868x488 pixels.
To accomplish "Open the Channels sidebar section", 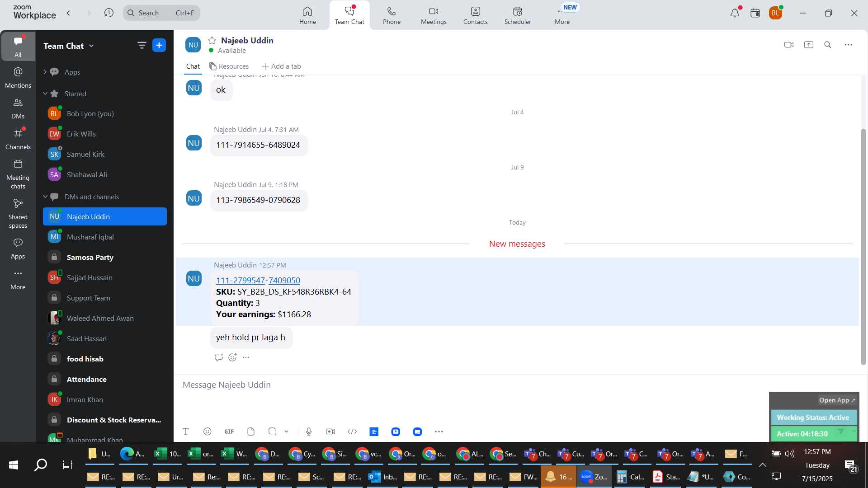I will point(18,139).
